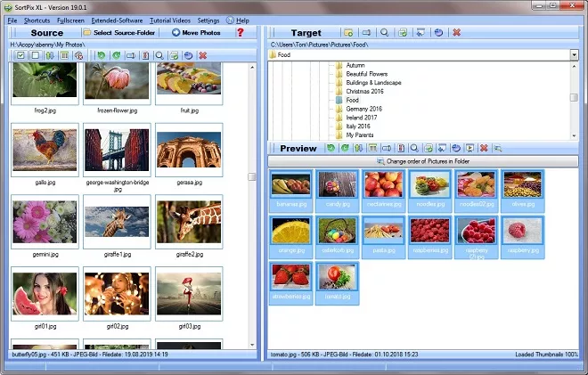Open the Extended-Software menu

point(118,20)
